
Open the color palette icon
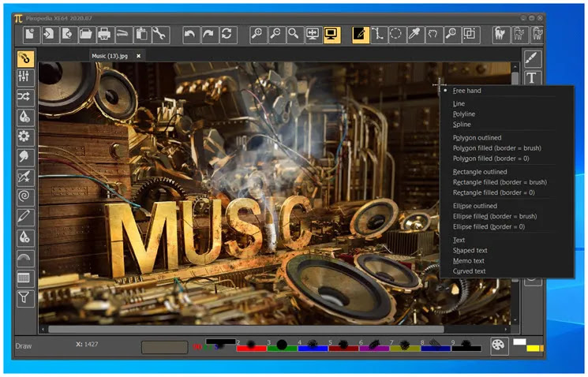pos(499,345)
